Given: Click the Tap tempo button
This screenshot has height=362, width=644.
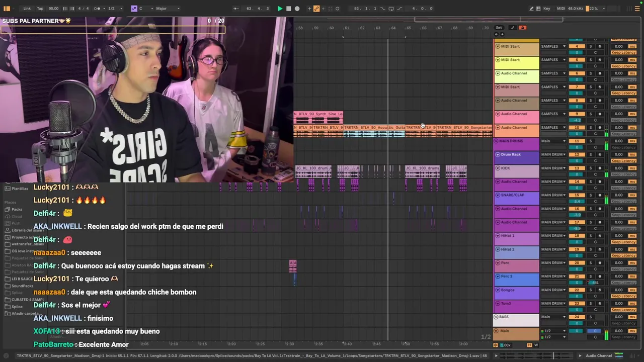Looking at the screenshot, I should pos(40,9).
